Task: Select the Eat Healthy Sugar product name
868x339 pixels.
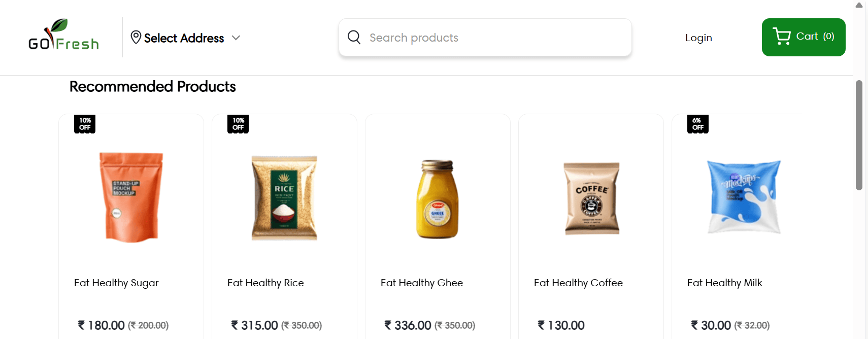Action: point(116,283)
